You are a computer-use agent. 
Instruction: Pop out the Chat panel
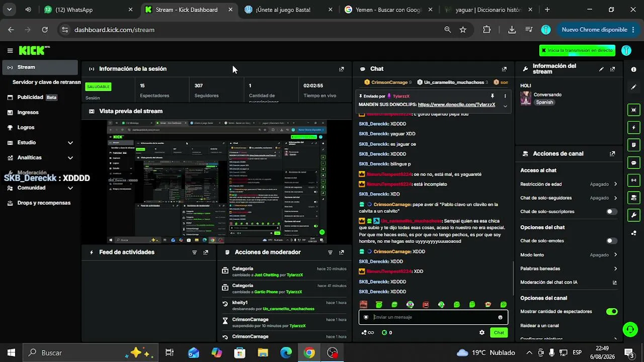[x=504, y=69]
